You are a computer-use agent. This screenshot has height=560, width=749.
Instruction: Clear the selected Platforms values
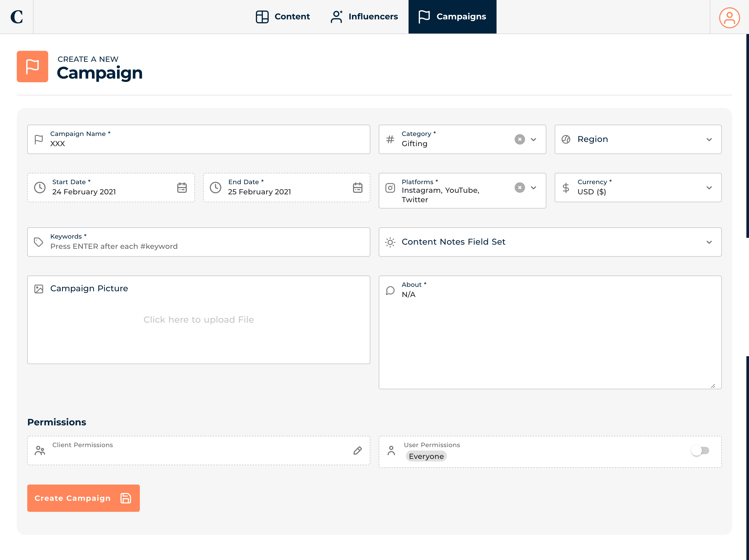[x=519, y=188]
